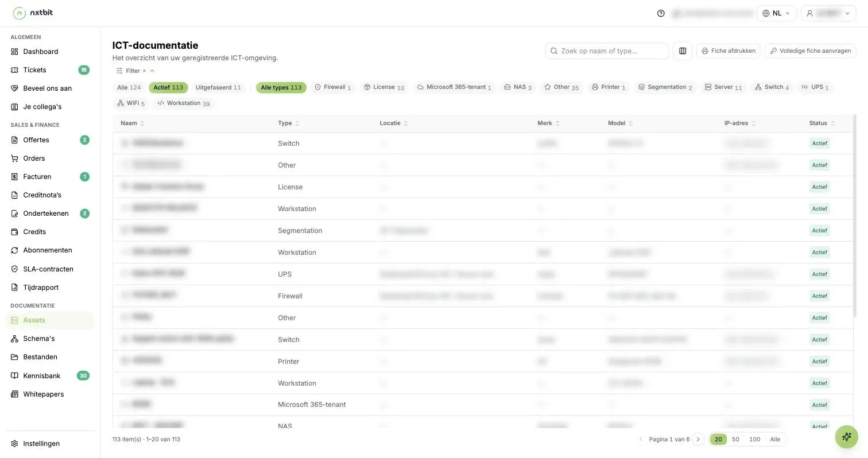The image size is (868, 458).
Task: Click the Offertes document icon
Action: [15, 140]
